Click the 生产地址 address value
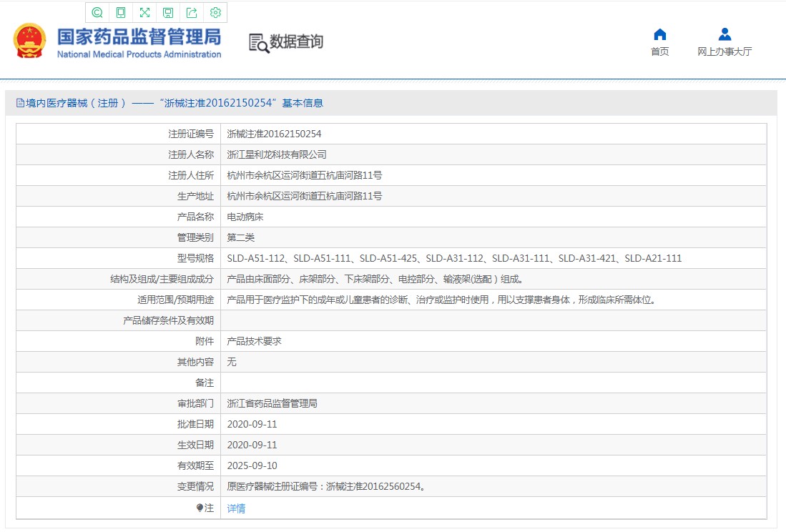Viewport: 786px width, 532px height. click(304, 196)
